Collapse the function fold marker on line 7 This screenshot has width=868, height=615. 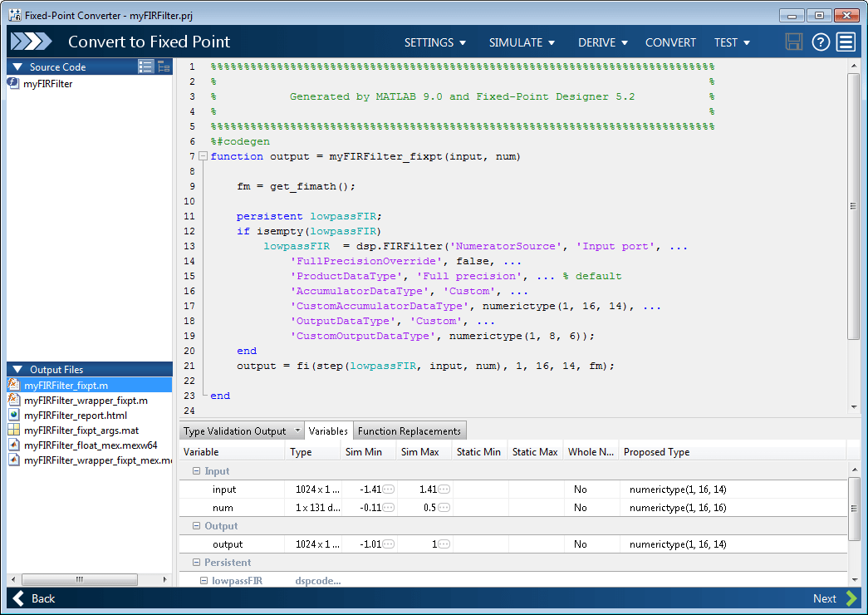[203, 156]
